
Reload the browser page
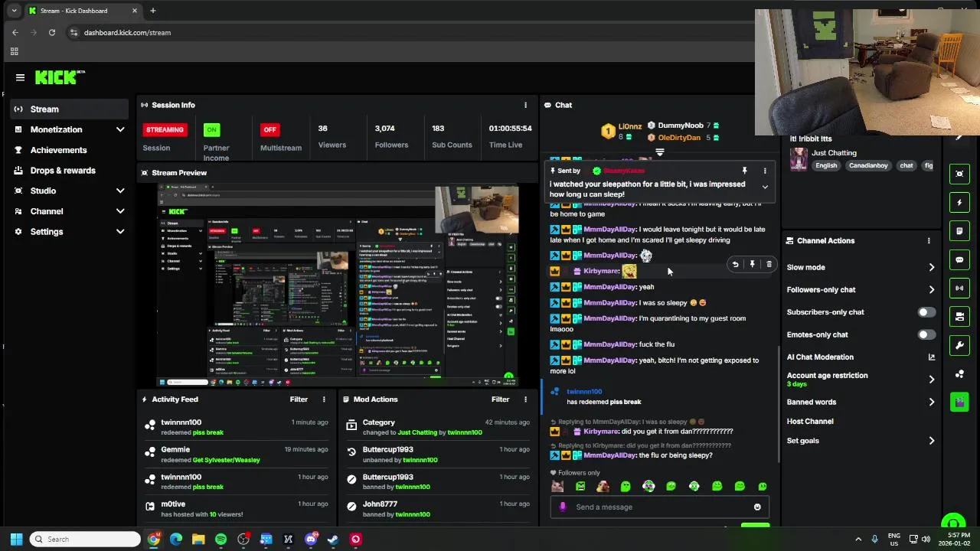[52, 33]
